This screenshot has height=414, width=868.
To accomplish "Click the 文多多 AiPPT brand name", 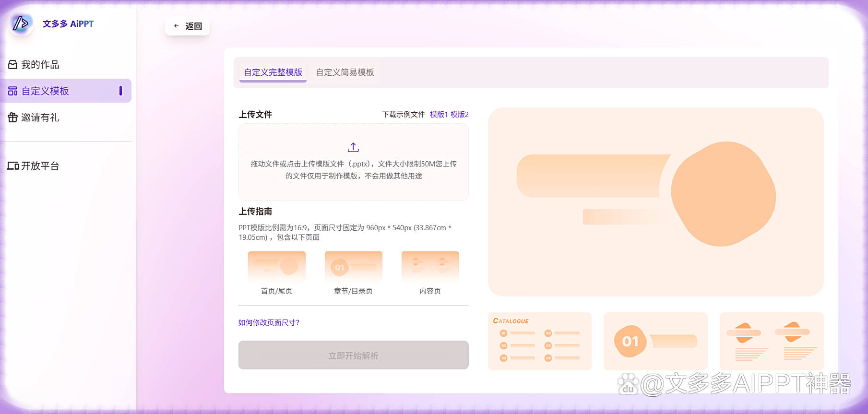I will pos(68,24).
